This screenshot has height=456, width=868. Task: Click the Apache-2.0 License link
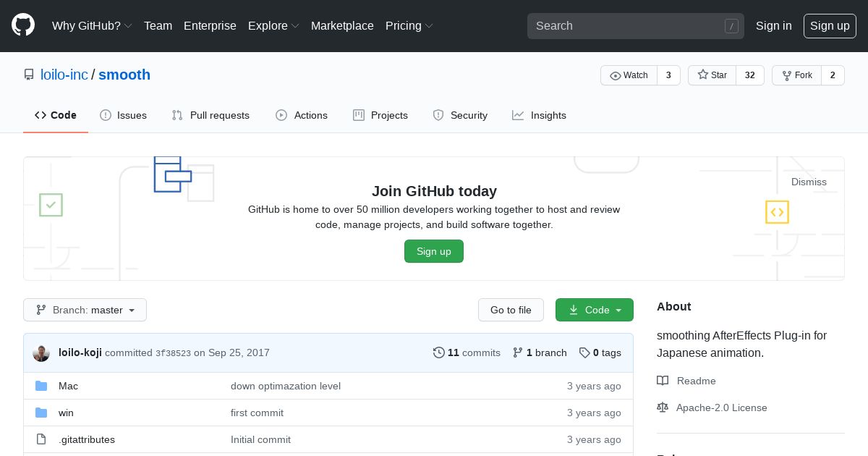pyautogui.click(x=721, y=408)
